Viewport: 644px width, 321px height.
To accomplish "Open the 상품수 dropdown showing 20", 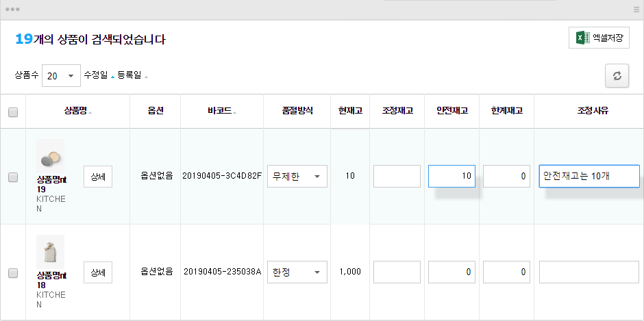I will coord(61,75).
